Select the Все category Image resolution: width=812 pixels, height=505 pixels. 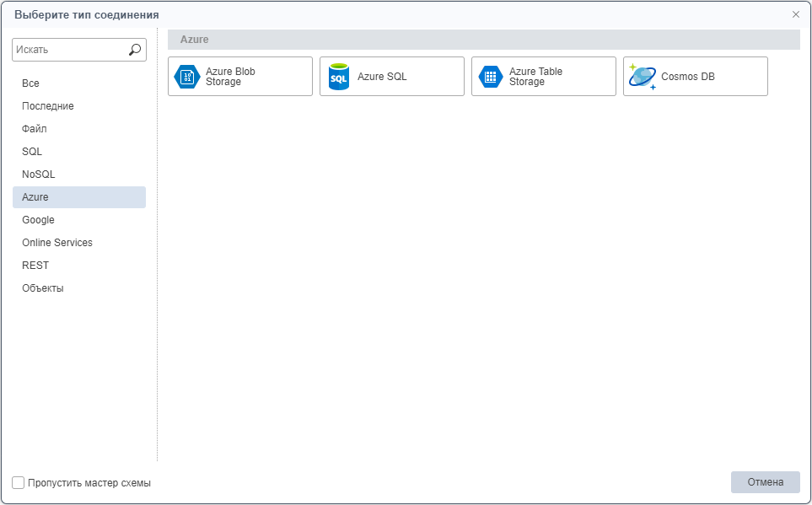click(30, 83)
